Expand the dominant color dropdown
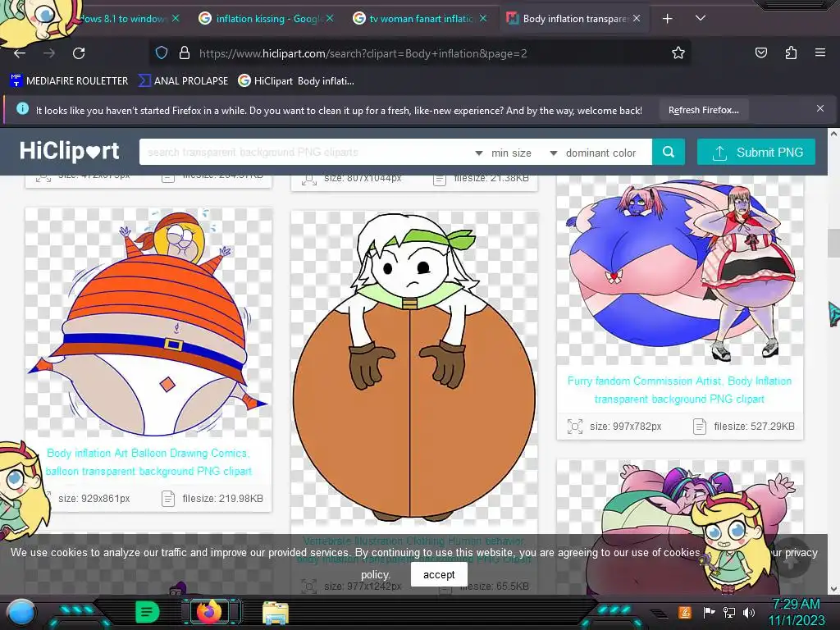Screen dimensions: 840x630 (x=594, y=153)
